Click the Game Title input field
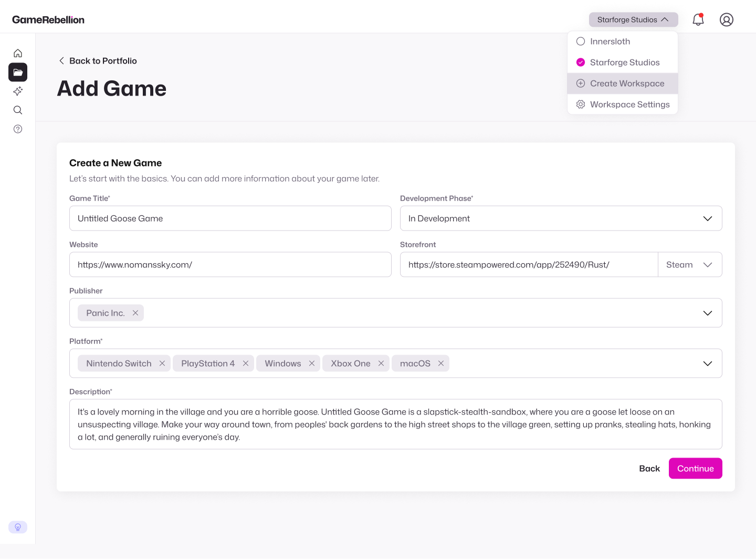The image size is (756, 559). point(230,218)
